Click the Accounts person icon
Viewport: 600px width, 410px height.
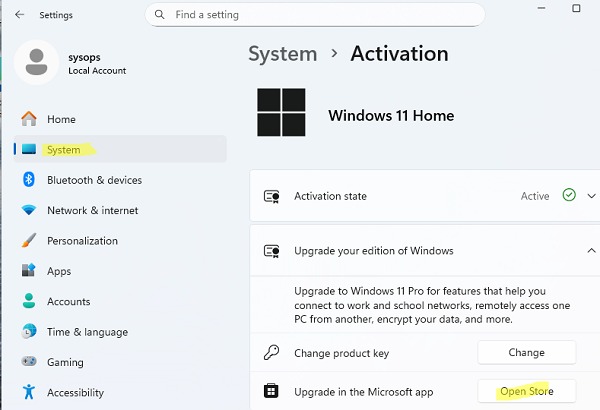29,301
